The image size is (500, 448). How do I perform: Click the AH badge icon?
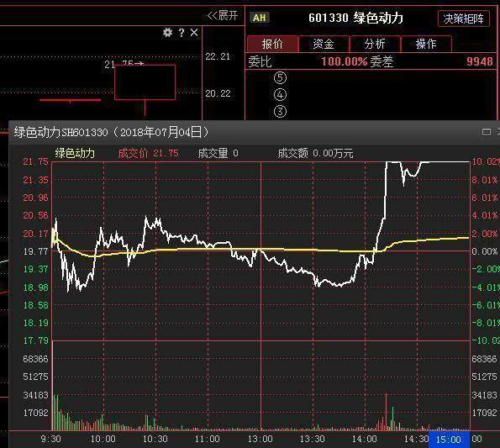click(x=260, y=18)
